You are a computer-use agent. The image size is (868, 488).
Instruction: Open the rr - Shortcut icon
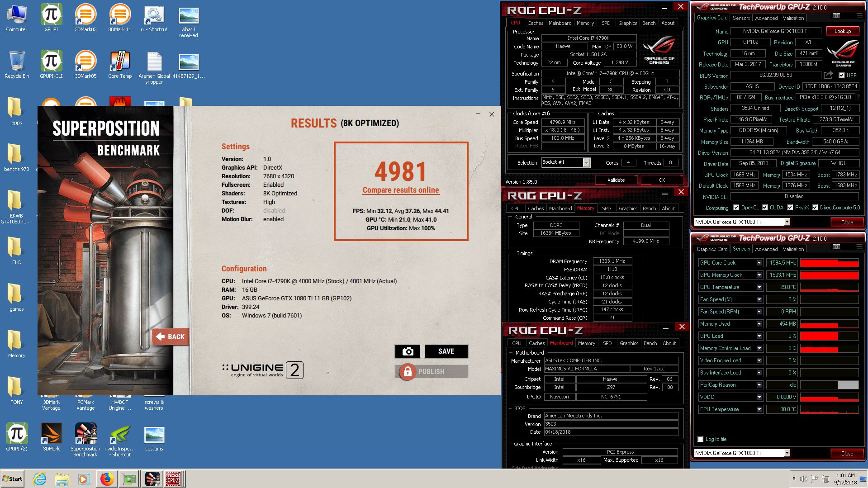154,19
